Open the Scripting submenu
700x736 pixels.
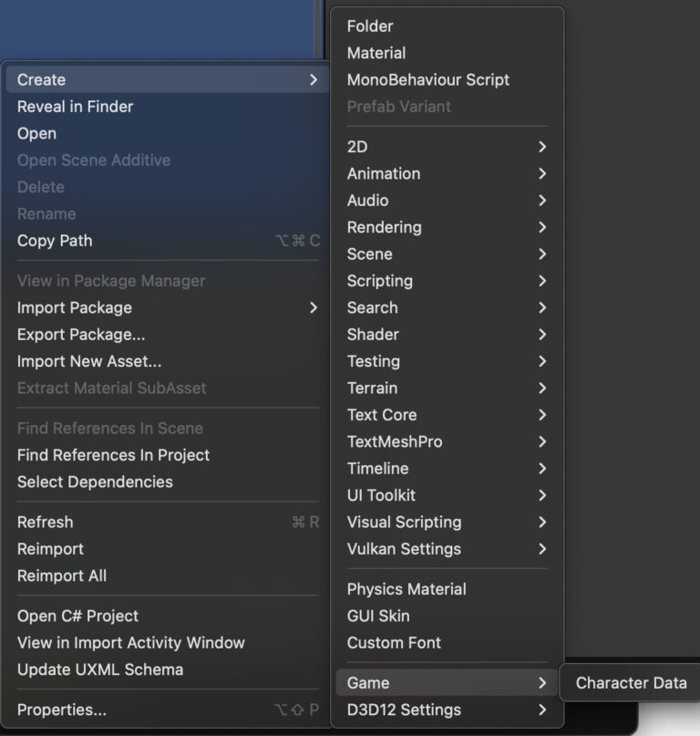click(379, 281)
